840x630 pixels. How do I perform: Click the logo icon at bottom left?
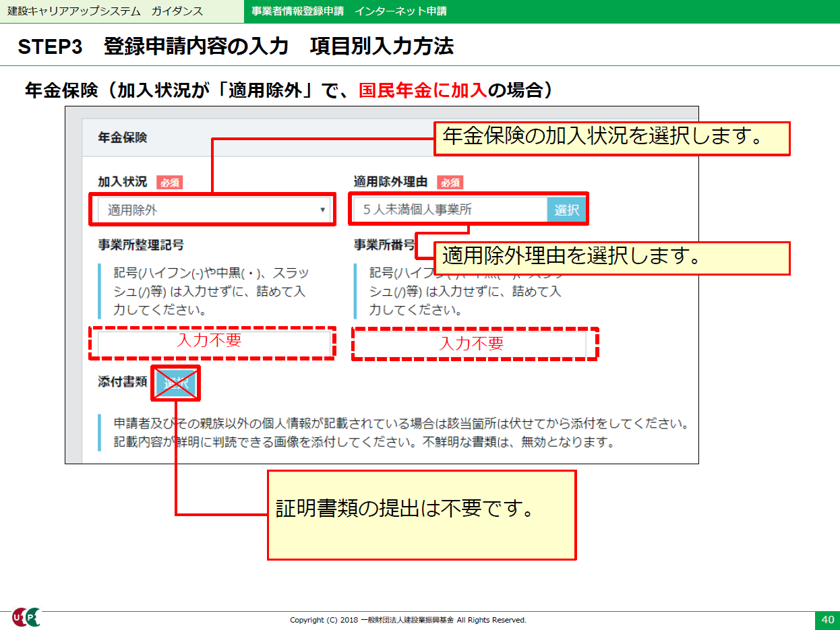coord(27,618)
